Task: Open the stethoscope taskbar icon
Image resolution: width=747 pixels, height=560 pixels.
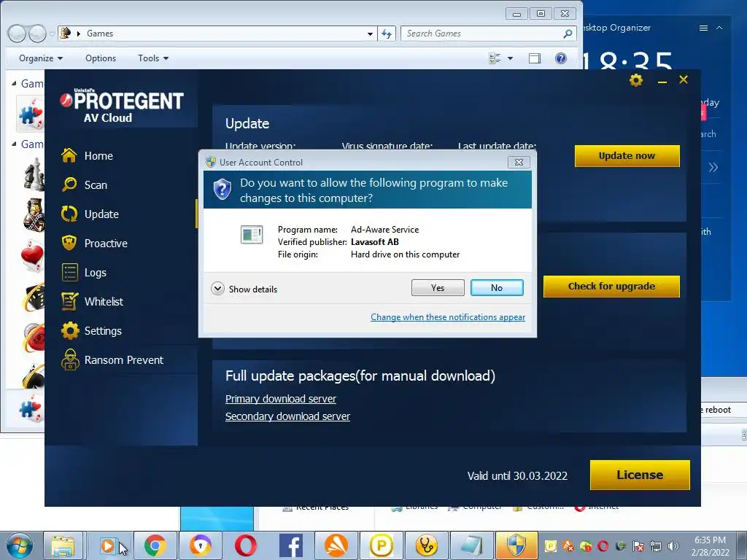Action: point(426,545)
